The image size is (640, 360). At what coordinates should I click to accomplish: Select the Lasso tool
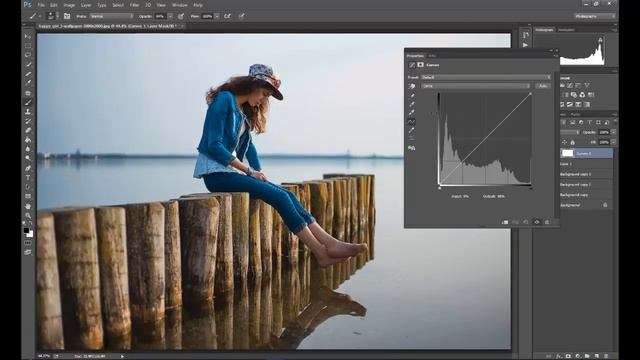point(28,55)
